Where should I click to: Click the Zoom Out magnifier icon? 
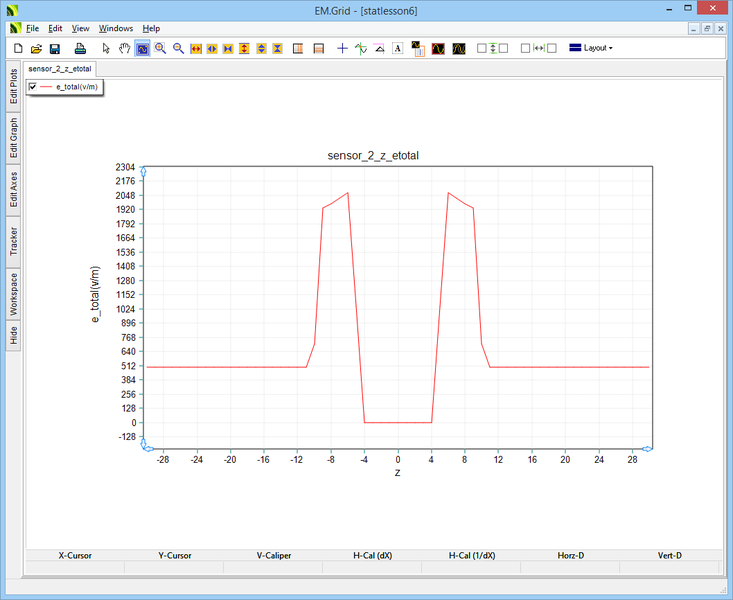[178, 48]
